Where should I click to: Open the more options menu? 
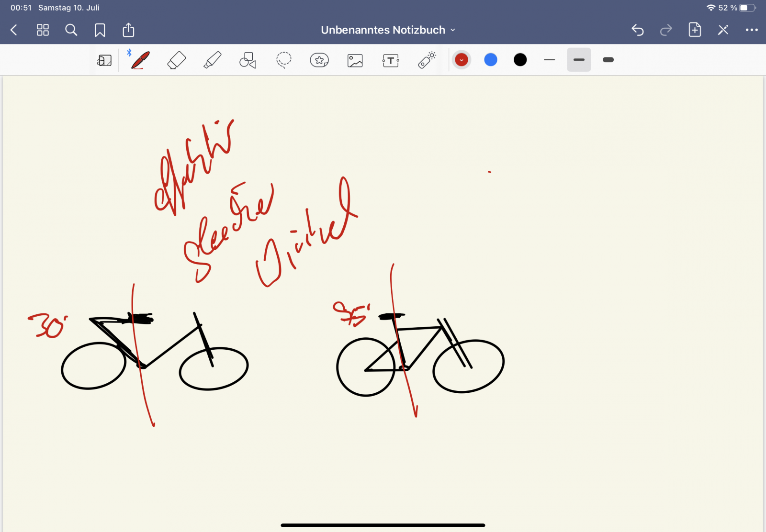pos(751,30)
